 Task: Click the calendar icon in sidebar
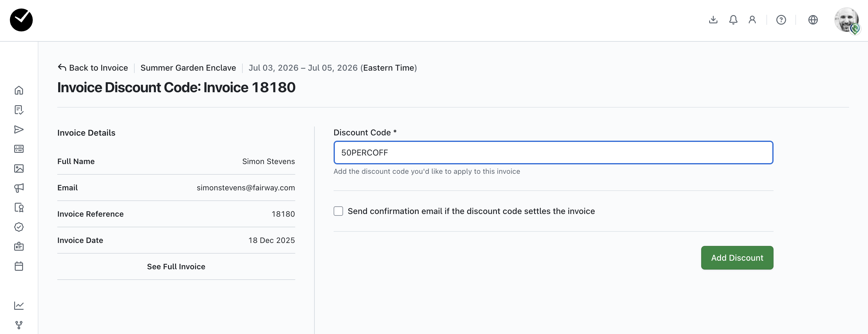tap(19, 266)
